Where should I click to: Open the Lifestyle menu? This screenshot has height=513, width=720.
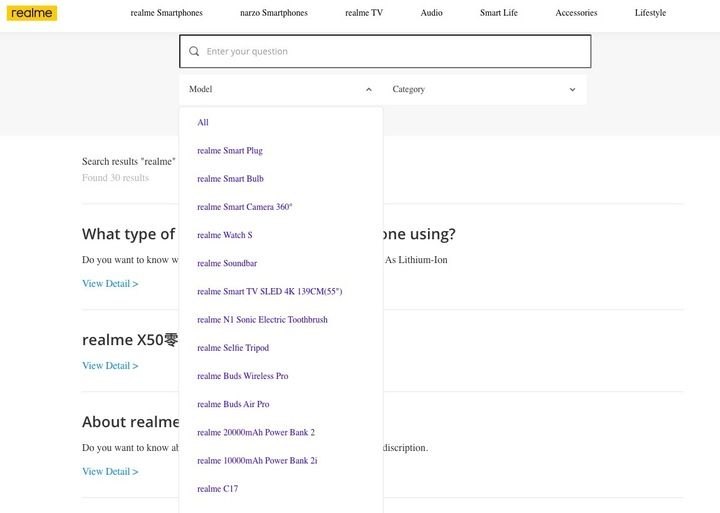(650, 13)
